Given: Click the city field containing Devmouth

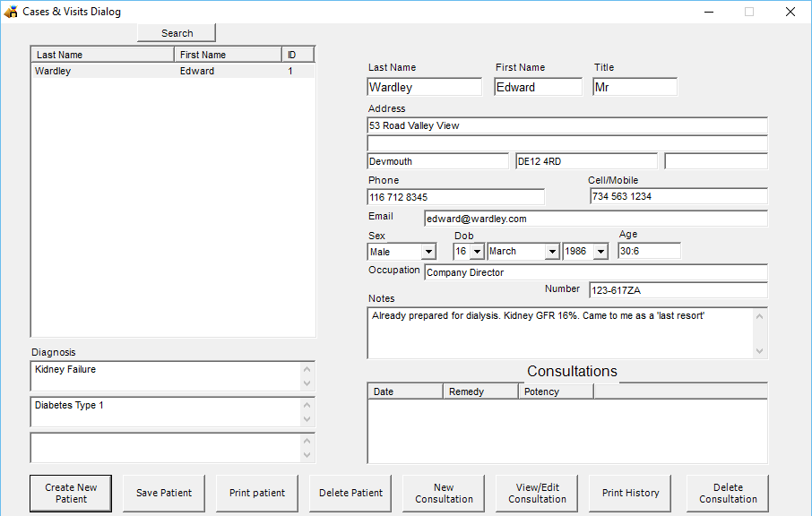Looking at the screenshot, I should click(438, 161).
